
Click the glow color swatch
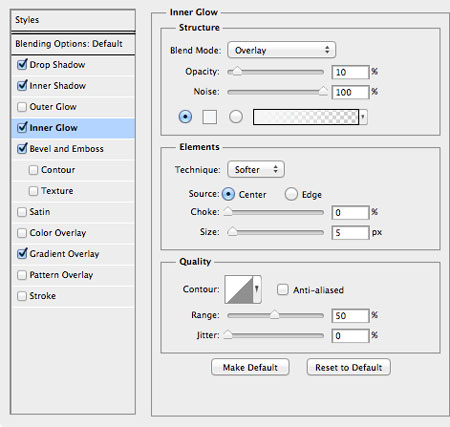[x=210, y=117]
